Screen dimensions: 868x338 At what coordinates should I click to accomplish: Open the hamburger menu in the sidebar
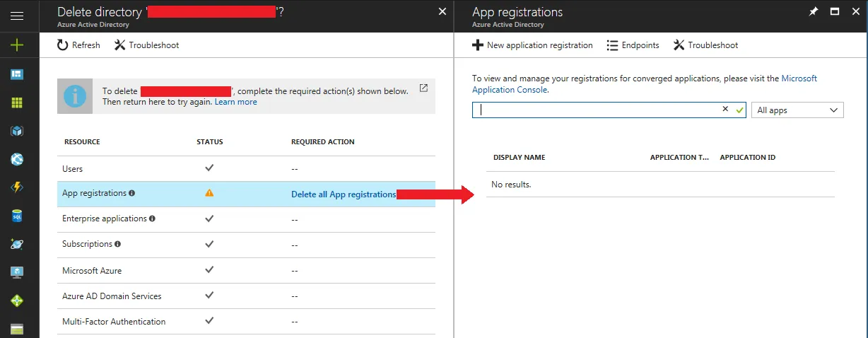click(17, 15)
